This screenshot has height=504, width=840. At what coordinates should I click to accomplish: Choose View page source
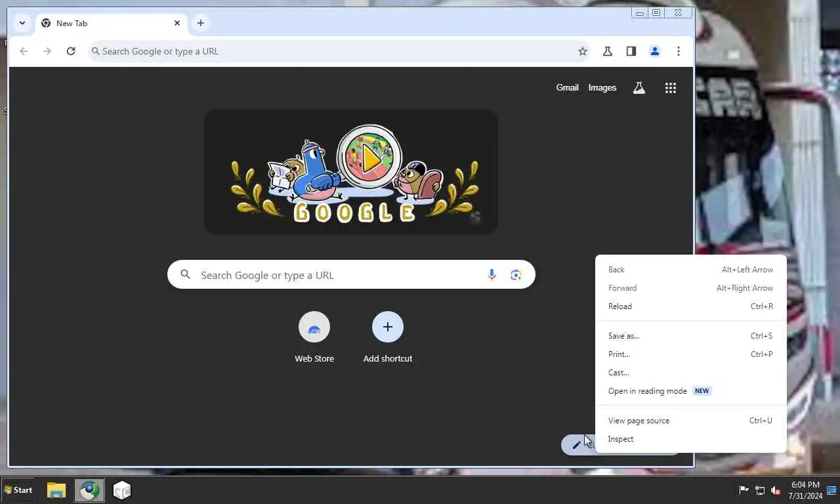[690, 421]
